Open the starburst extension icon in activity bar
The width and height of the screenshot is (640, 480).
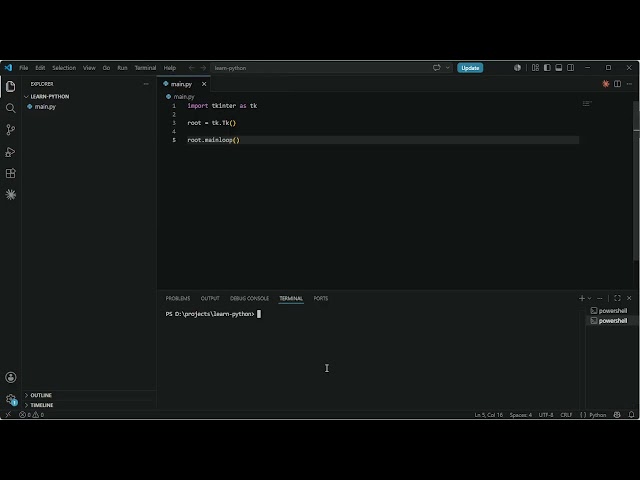[x=11, y=195]
